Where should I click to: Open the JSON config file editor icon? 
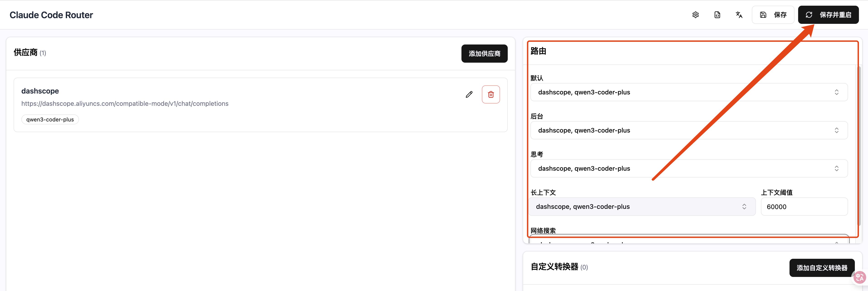pyautogui.click(x=717, y=15)
